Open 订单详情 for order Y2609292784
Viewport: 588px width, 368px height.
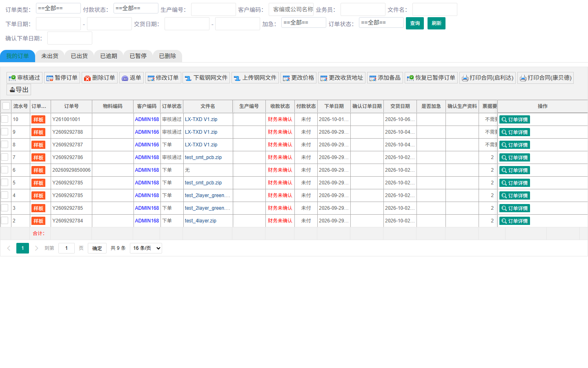(514, 221)
